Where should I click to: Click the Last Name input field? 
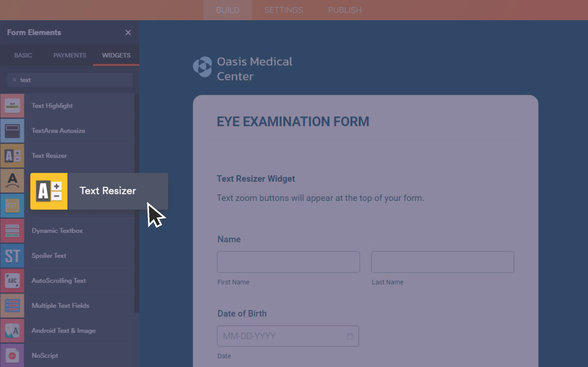443,262
